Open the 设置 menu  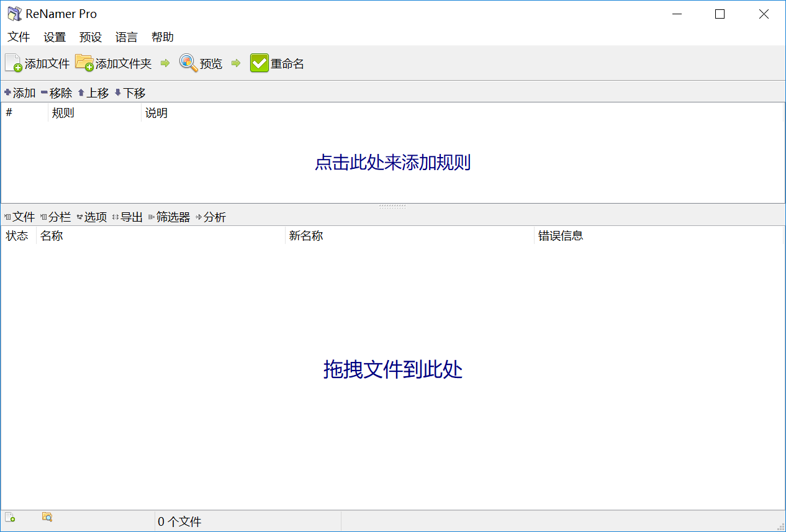click(55, 37)
